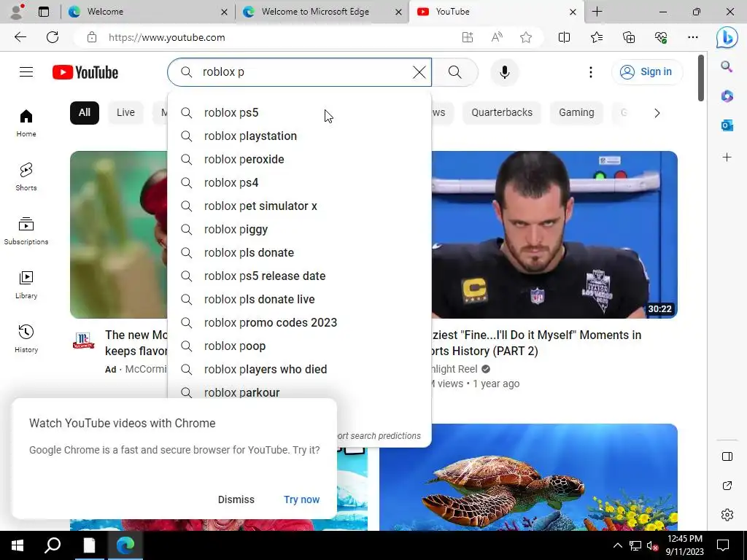
Task: Open Edge Favorites list
Action: pyautogui.click(x=597, y=37)
